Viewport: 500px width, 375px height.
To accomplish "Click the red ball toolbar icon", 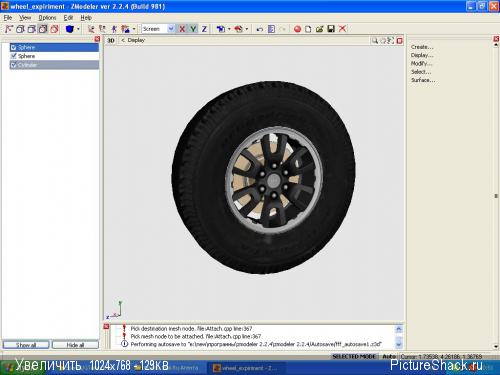I will pyautogui.click(x=297, y=29).
